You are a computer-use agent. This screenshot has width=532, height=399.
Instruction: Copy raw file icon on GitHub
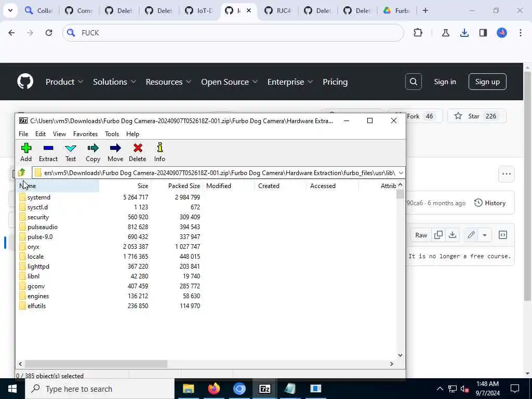[x=438, y=235]
